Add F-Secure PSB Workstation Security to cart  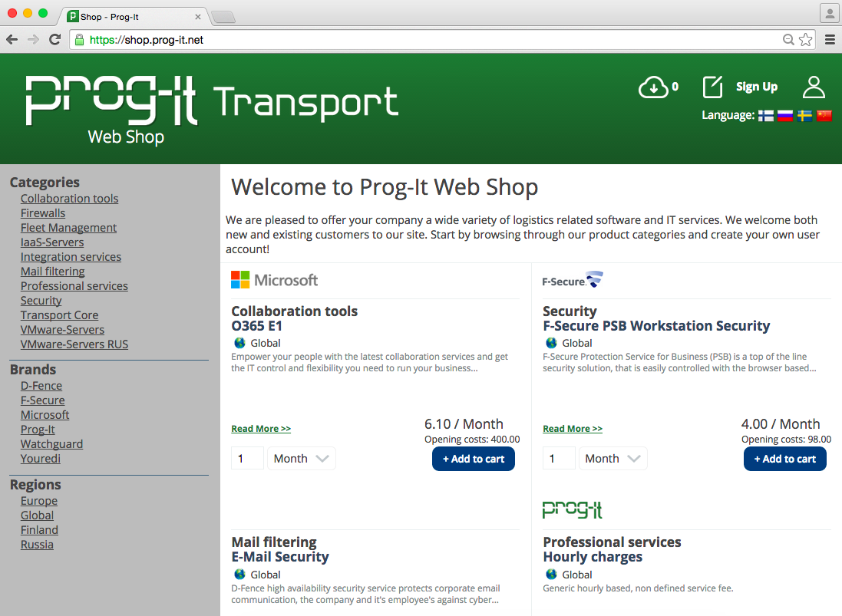click(784, 459)
